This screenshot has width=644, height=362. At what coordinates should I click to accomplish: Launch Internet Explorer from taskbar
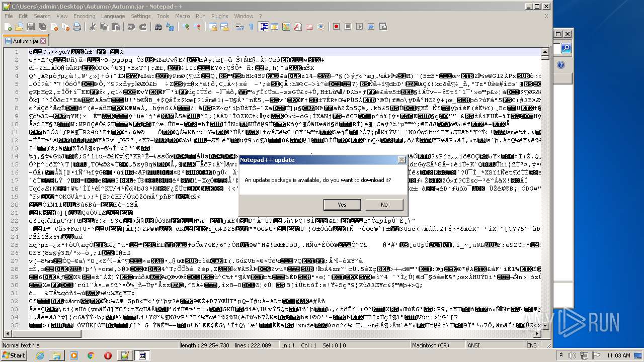click(x=40, y=355)
